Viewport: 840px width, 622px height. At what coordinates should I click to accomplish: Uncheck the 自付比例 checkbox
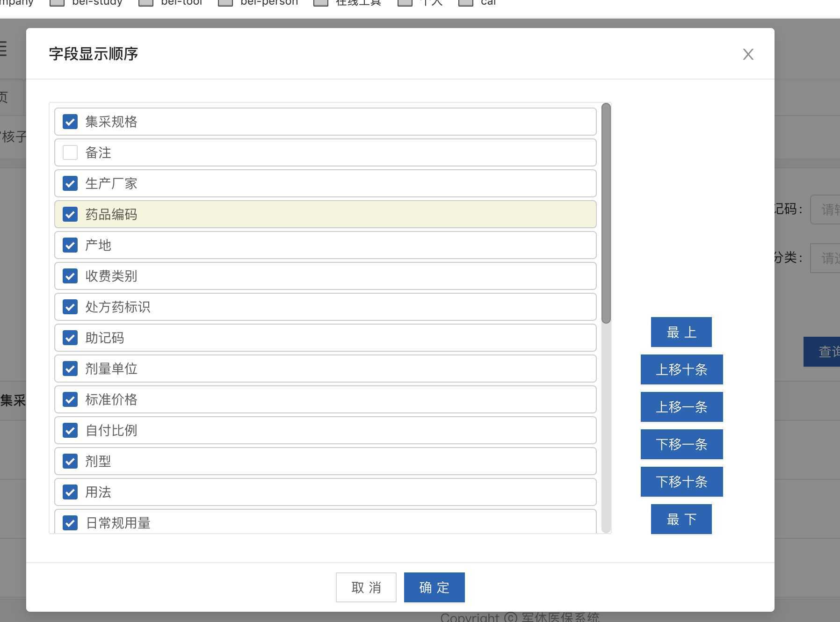click(x=70, y=430)
